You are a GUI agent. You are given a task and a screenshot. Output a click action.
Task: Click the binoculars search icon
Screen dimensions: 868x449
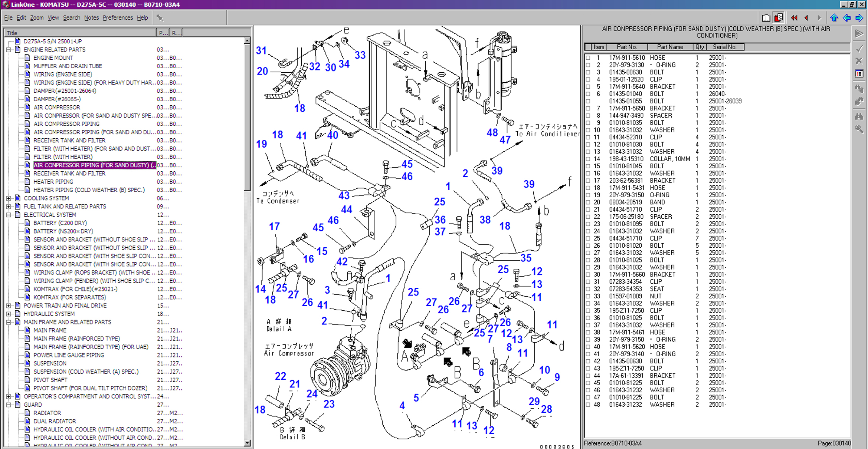(x=859, y=116)
